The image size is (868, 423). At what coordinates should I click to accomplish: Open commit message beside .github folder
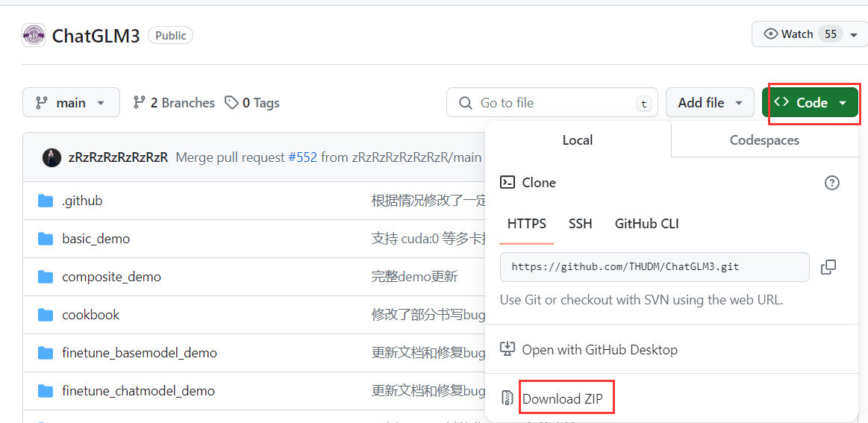coord(428,201)
